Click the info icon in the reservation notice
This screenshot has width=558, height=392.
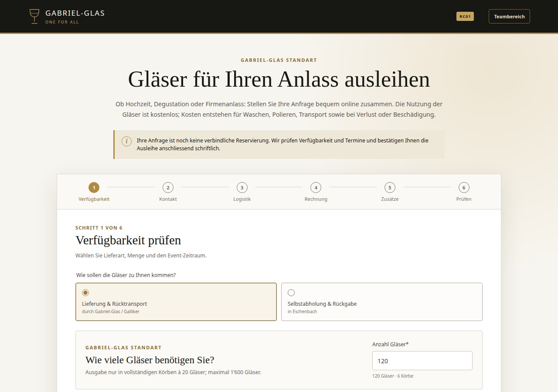tap(126, 141)
